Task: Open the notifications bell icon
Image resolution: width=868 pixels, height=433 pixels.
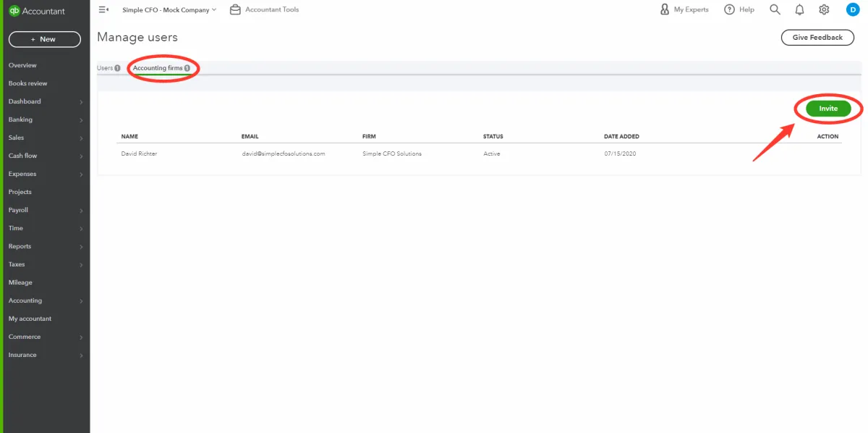Action: click(x=799, y=9)
